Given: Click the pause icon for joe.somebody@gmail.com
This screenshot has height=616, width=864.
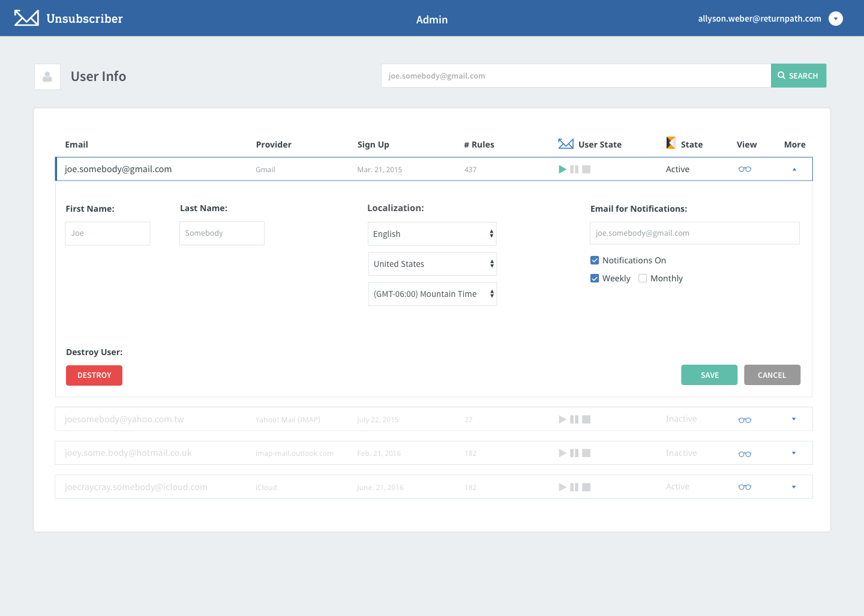Looking at the screenshot, I should pyautogui.click(x=574, y=169).
